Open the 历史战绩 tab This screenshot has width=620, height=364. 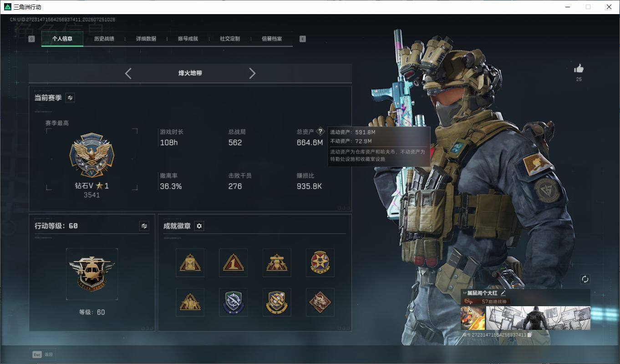(x=104, y=39)
